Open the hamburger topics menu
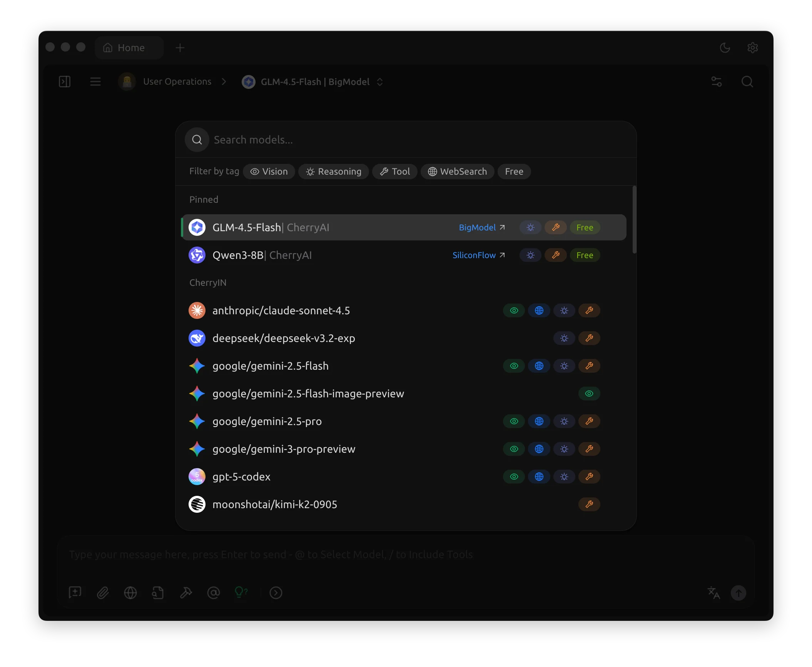This screenshot has width=812, height=667. tap(95, 82)
